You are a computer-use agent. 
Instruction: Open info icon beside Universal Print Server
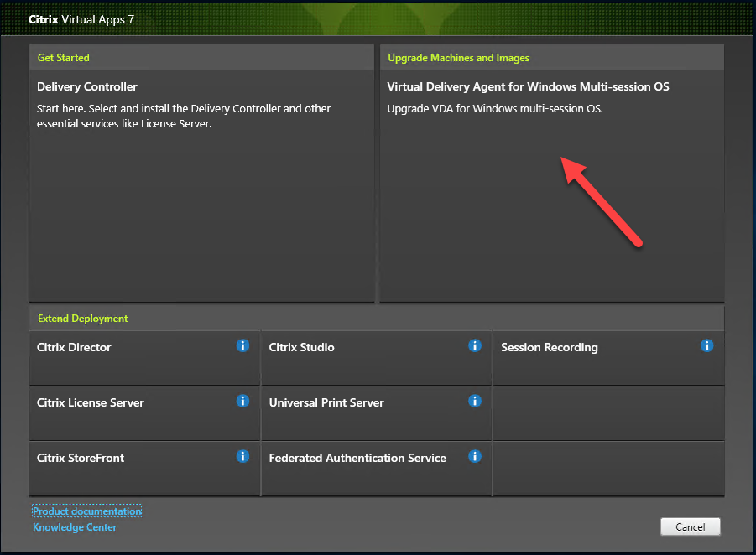[x=474, y=401]
